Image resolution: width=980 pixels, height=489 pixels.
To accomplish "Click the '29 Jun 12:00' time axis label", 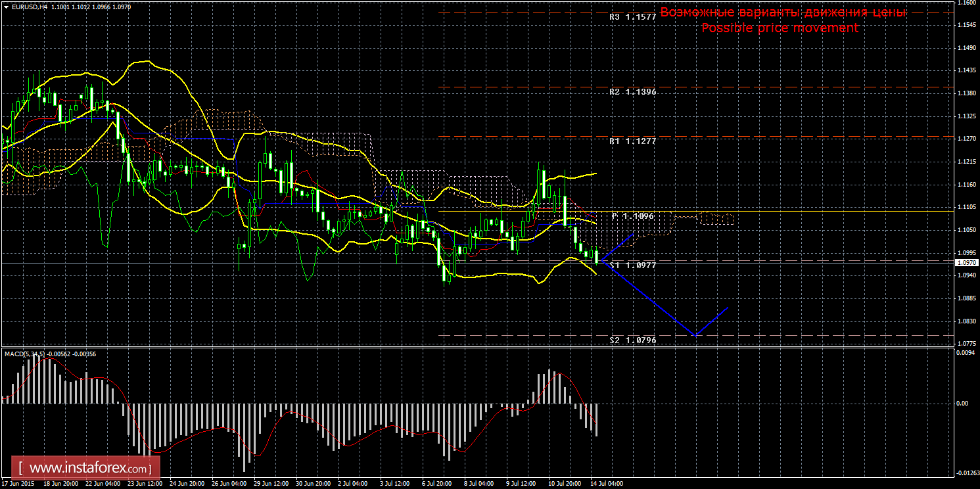I will (x=271, y=483).
